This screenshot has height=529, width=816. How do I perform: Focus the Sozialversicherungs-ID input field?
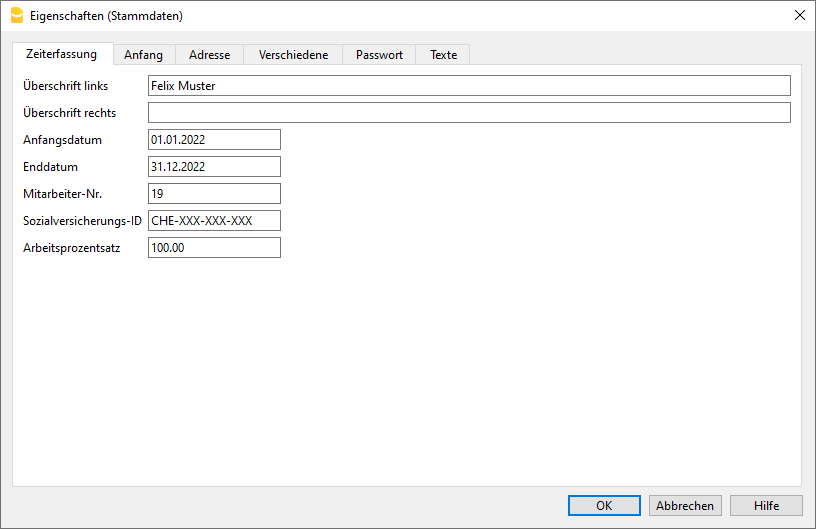(213, 221)
